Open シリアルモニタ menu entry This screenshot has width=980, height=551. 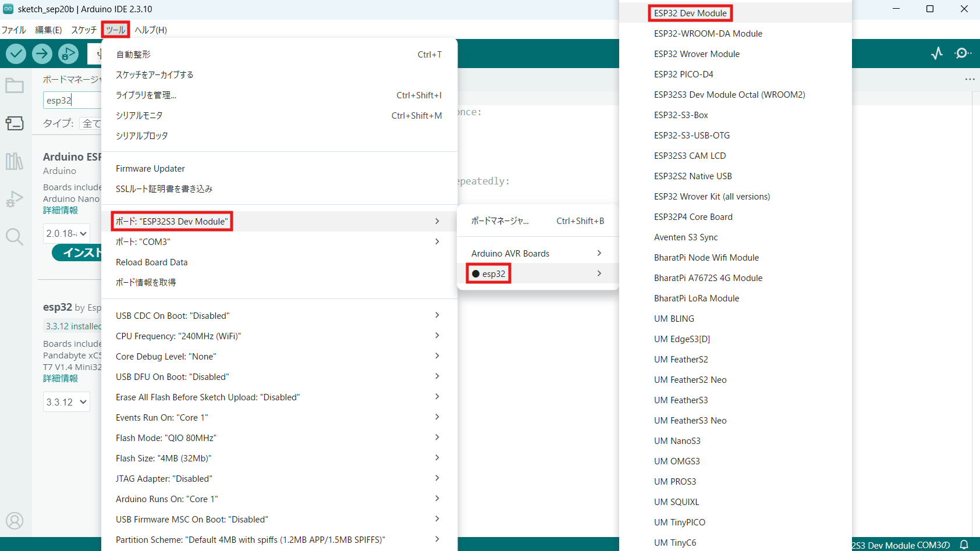pyautogui.click(x=279, y=115)
